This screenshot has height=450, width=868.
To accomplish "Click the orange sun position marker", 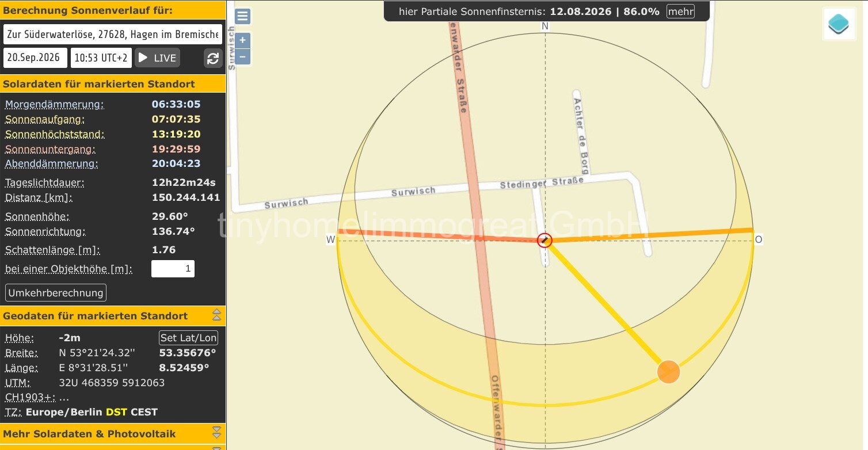I will coord(668,372).
